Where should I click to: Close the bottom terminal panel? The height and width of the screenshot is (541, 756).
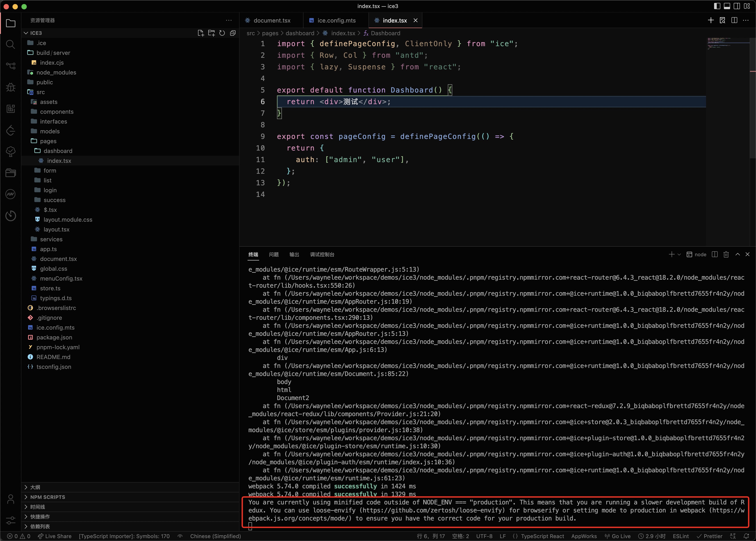(747, 254)
